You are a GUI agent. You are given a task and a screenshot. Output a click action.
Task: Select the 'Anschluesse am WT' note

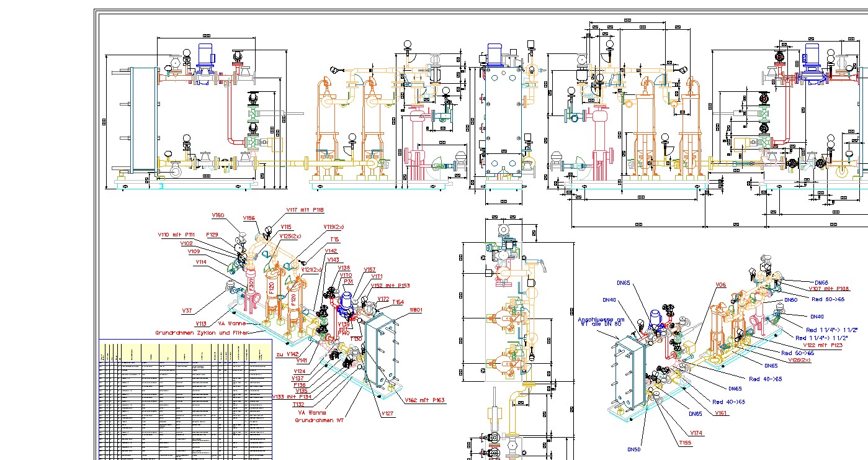click(600, 322)
